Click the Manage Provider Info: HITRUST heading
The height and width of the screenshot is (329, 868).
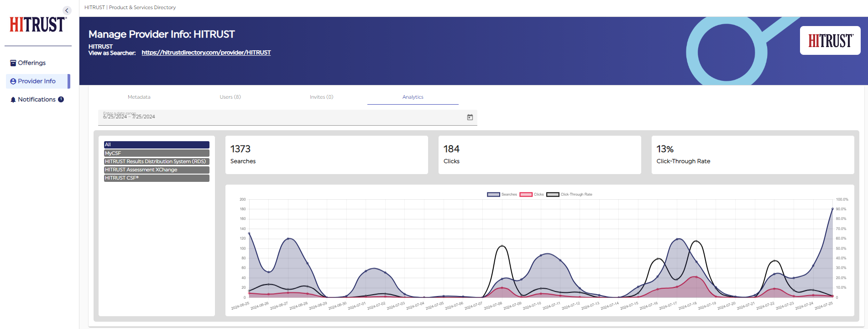pos(162,34)
